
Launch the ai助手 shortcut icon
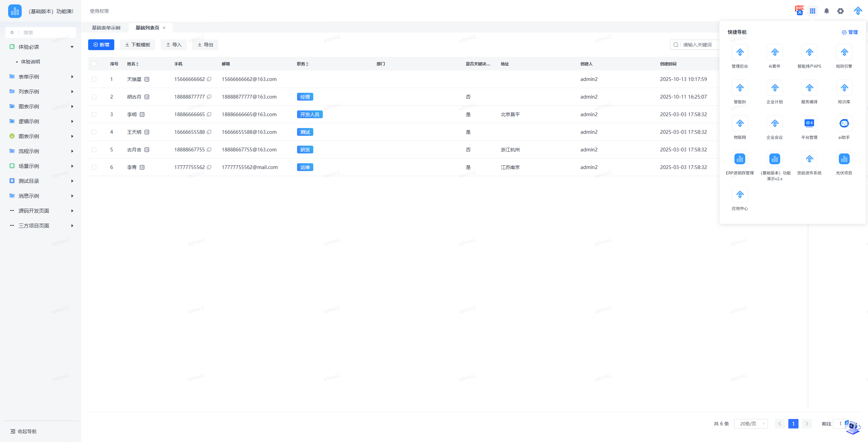tap(844, 124)
